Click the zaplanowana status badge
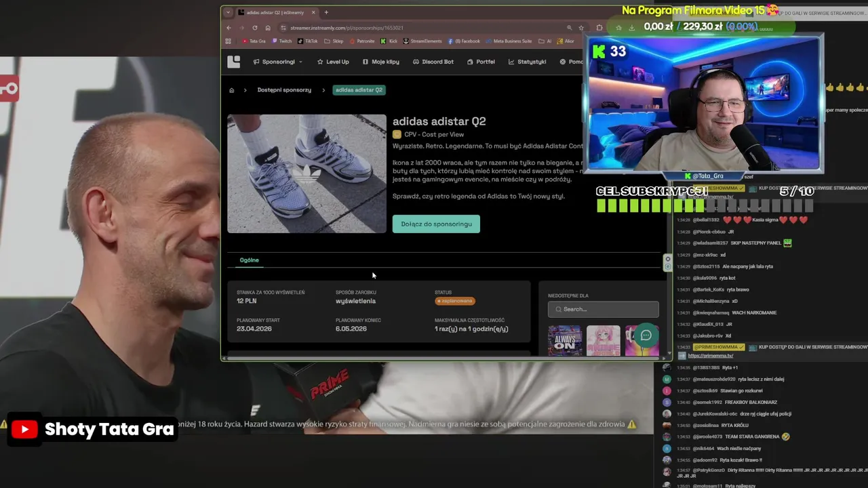 (454, 301)
